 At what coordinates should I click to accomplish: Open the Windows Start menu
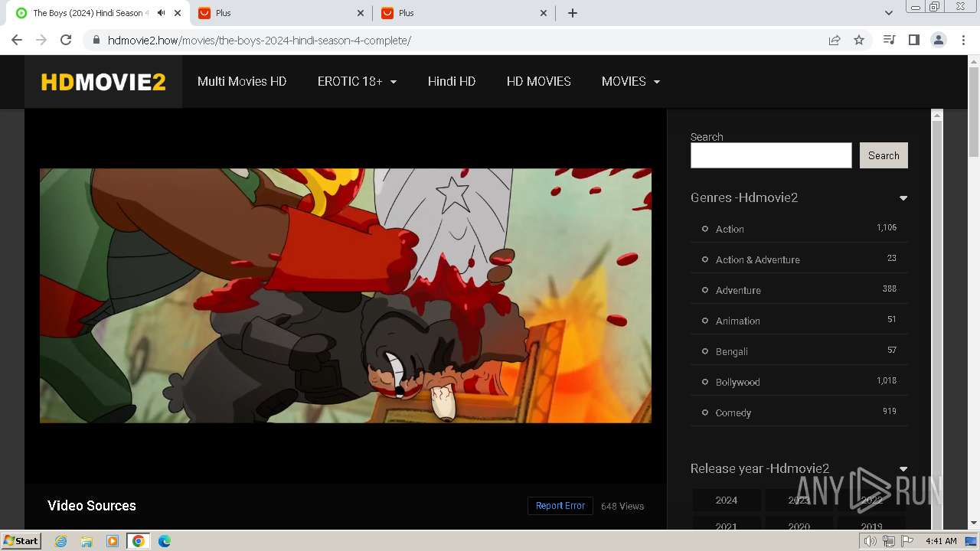pos(21,540)
